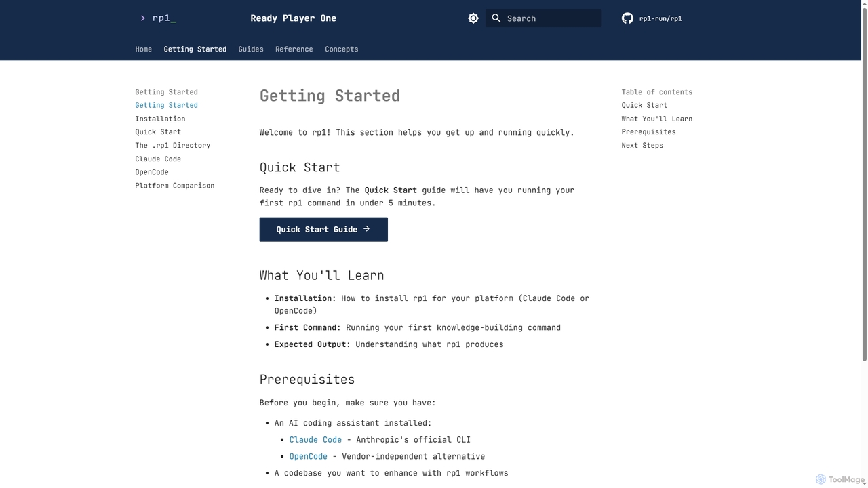This screenshot has height=488, width=868.
Task: Click the rp1_ terminal logo
Action: coord(158,18)
